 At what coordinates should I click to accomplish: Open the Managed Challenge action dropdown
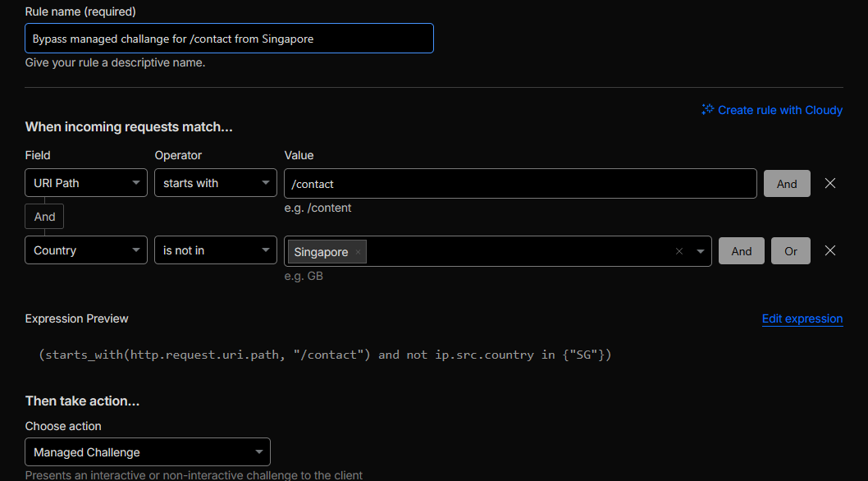click(x=148, y=452)
